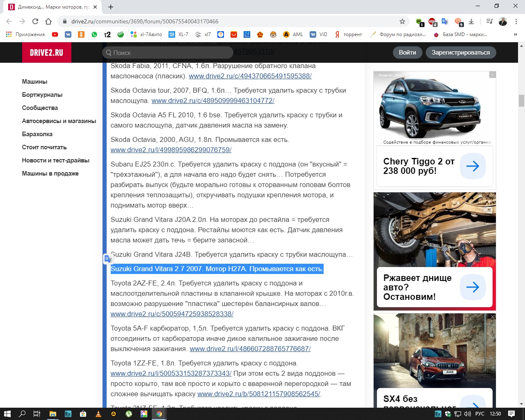Open Бортжурналы in the sidebar

click(42, 95)
